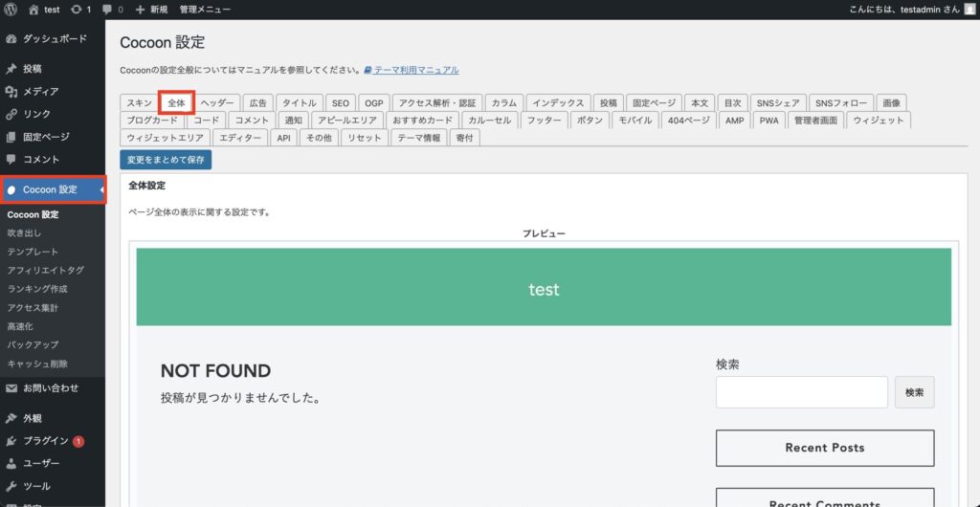Open the テーマ情報 tab

[x=419, y=138]
